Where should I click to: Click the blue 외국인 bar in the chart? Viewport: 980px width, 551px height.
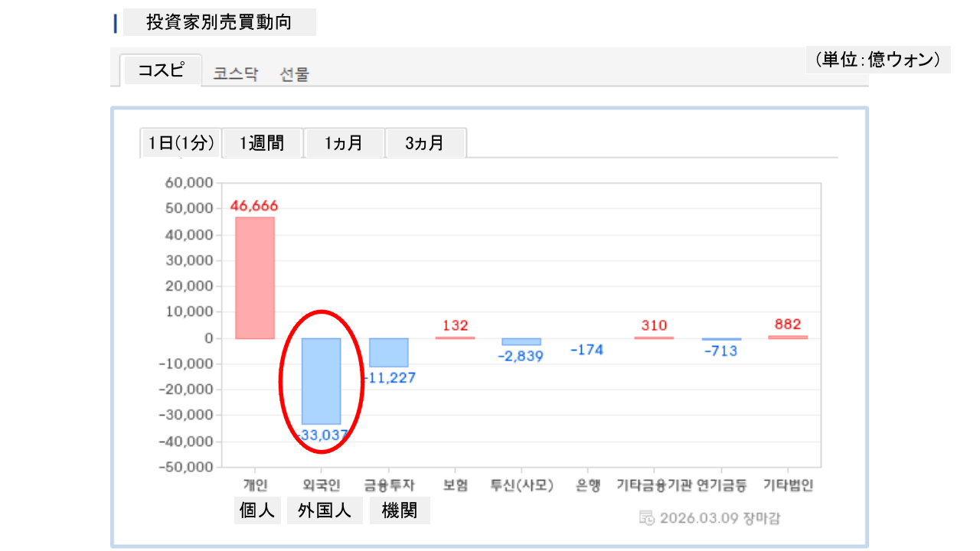coord(321,380)
